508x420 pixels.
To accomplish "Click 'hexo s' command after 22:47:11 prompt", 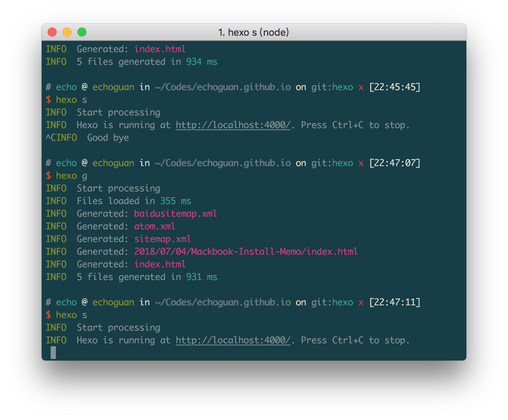I will click(72, 315).
